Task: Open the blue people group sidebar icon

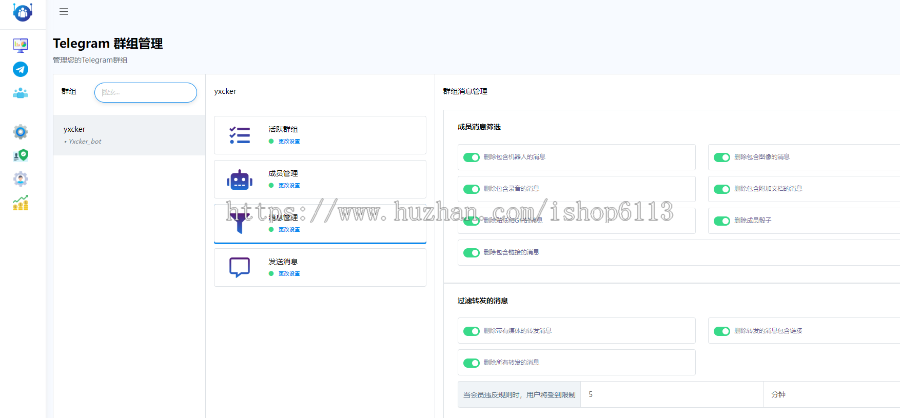Action: pyautogui.click(x=21, y=93)
